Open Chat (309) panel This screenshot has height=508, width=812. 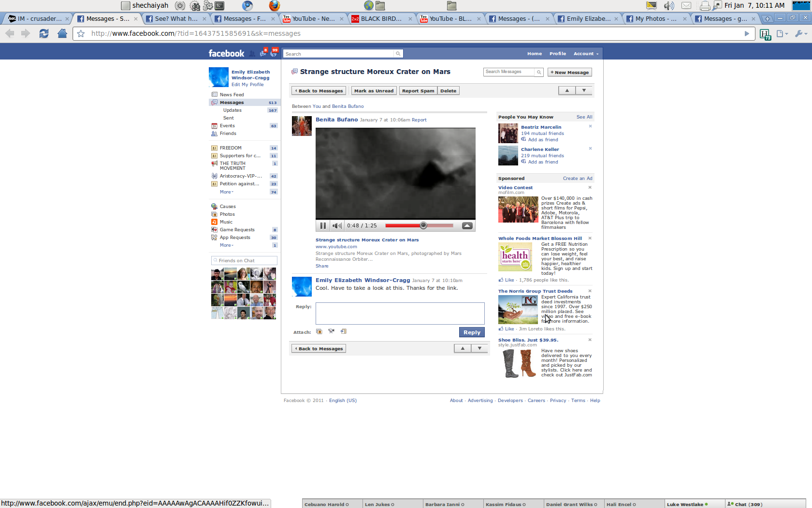pos(765,504)
